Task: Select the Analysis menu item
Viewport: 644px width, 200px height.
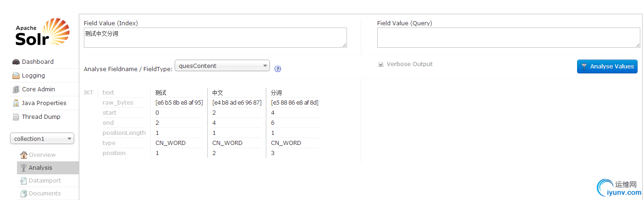Action: (48, 168)
